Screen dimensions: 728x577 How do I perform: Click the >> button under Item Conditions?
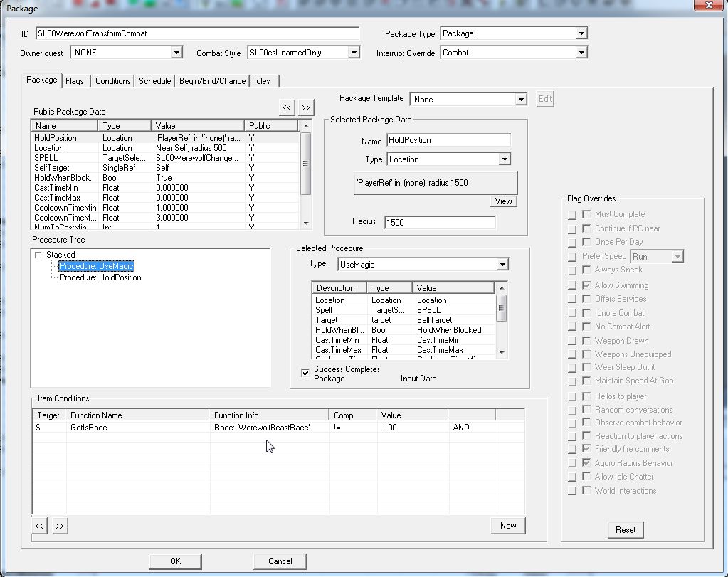click(60, 526)
